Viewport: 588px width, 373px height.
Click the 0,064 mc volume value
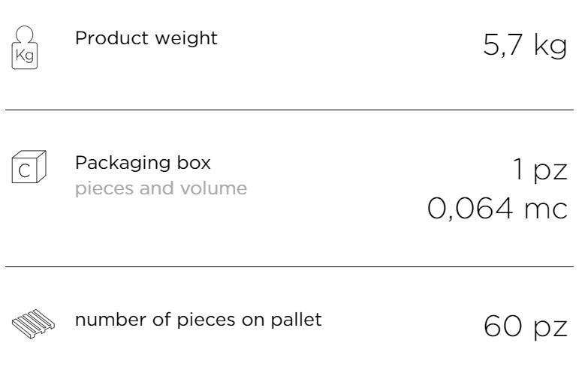(x=497, y=209)
